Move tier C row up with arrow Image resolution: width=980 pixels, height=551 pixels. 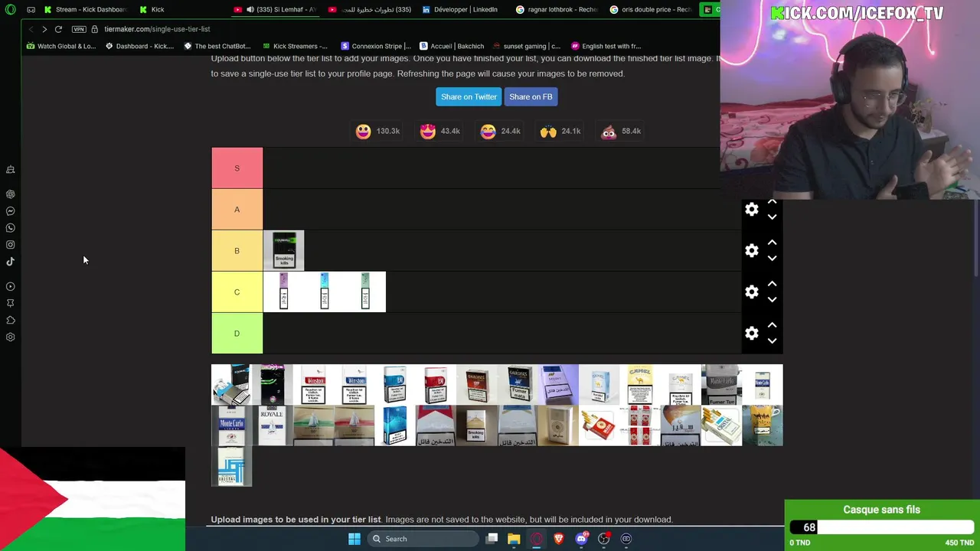[x=772, y=284]
